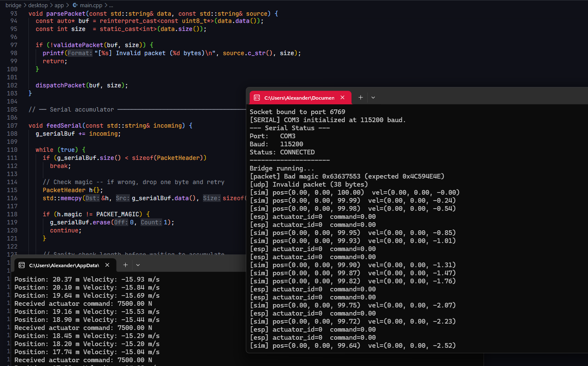The image size is (588, 366).
Task: Select the C:\Users\Alexander\Documen terminal tab
Action: (299, 98)
